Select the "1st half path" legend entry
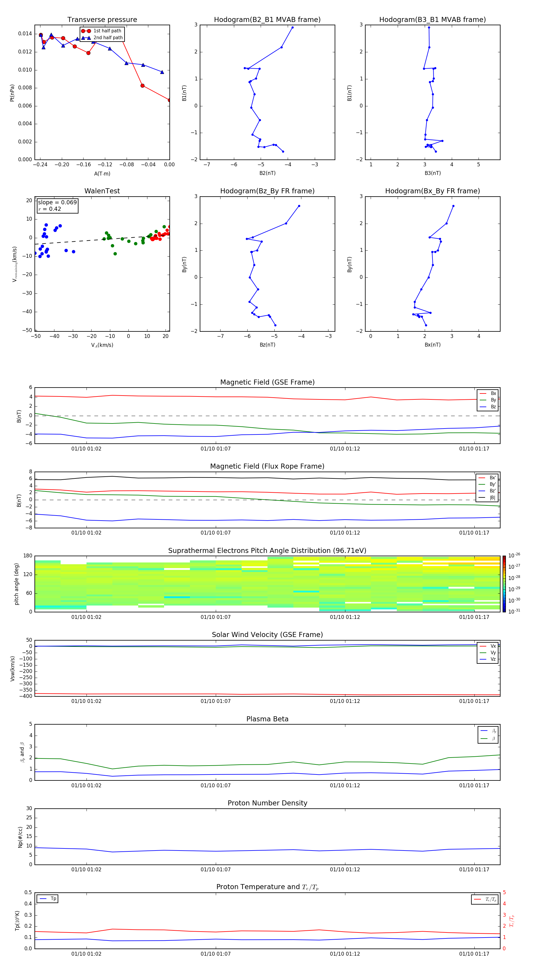This screenshot has height=980, width=535. (x=102, y=31)
